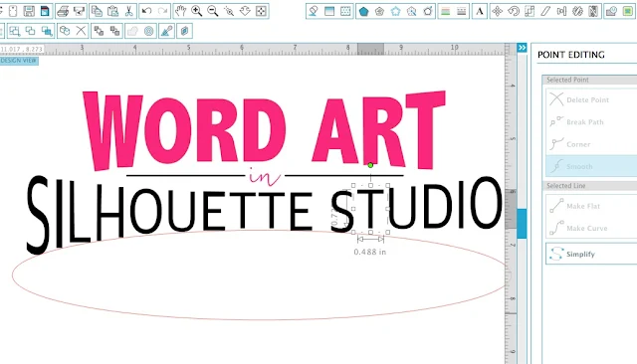The image size is (637, 364).
Task: Select the Drag Zoom tool
Action: 245,11
